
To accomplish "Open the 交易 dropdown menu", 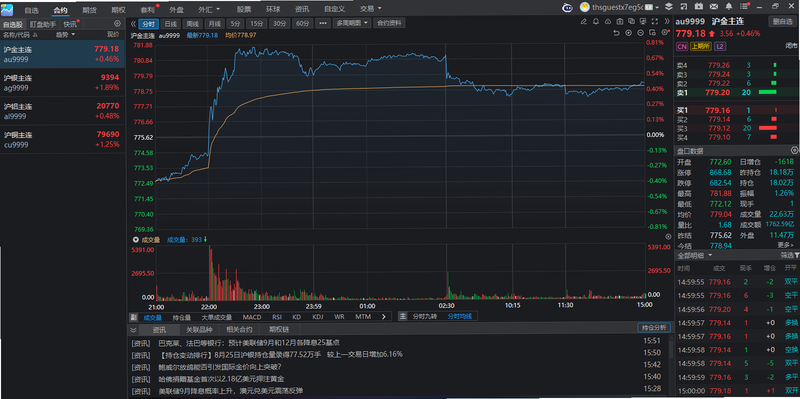I will [370, 9].
